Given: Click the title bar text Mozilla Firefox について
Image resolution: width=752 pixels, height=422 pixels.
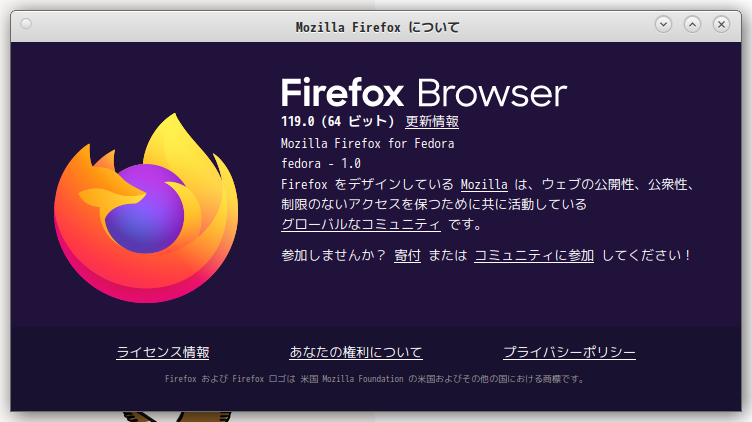Looking at the screenshot, I should (x=377, y=27).
